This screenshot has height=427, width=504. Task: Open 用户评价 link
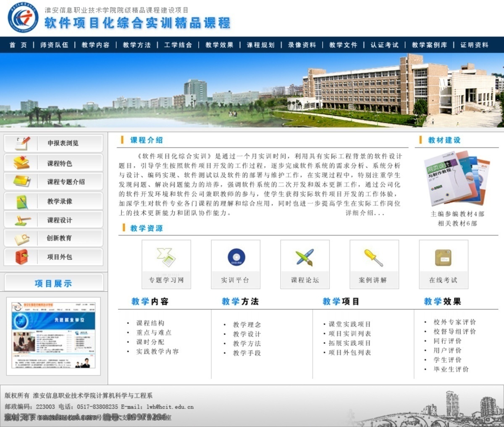click(x=448, y=350)
